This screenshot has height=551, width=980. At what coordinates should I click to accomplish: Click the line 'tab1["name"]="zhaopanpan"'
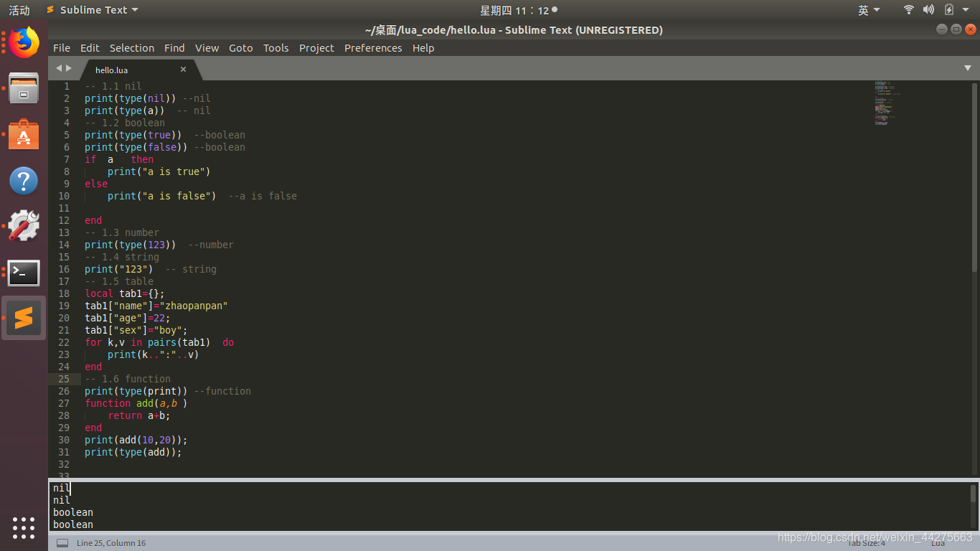[156, 306]
